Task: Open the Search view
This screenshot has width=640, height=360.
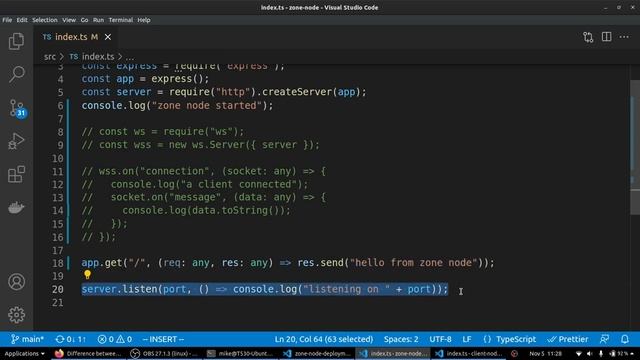Action: (16, 75)
